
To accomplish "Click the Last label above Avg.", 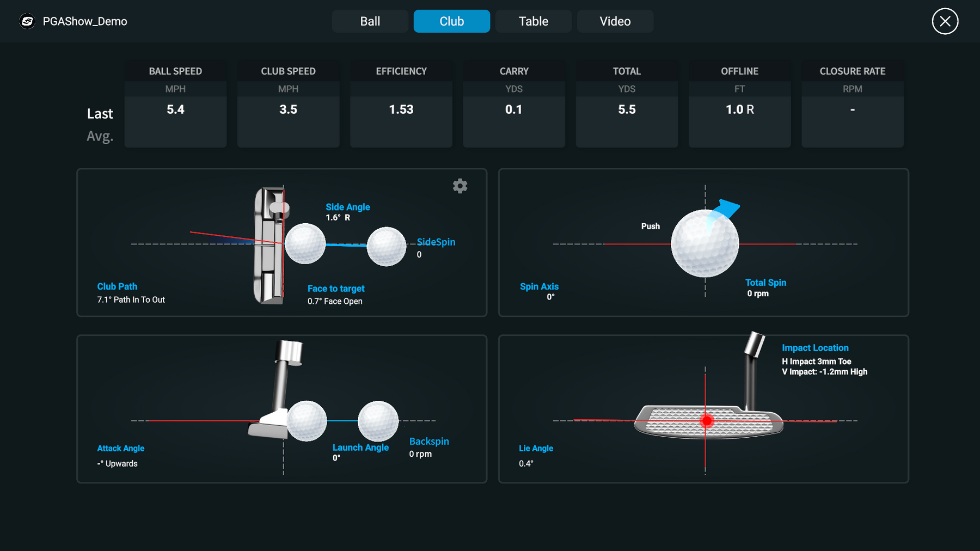I will 100,114.
